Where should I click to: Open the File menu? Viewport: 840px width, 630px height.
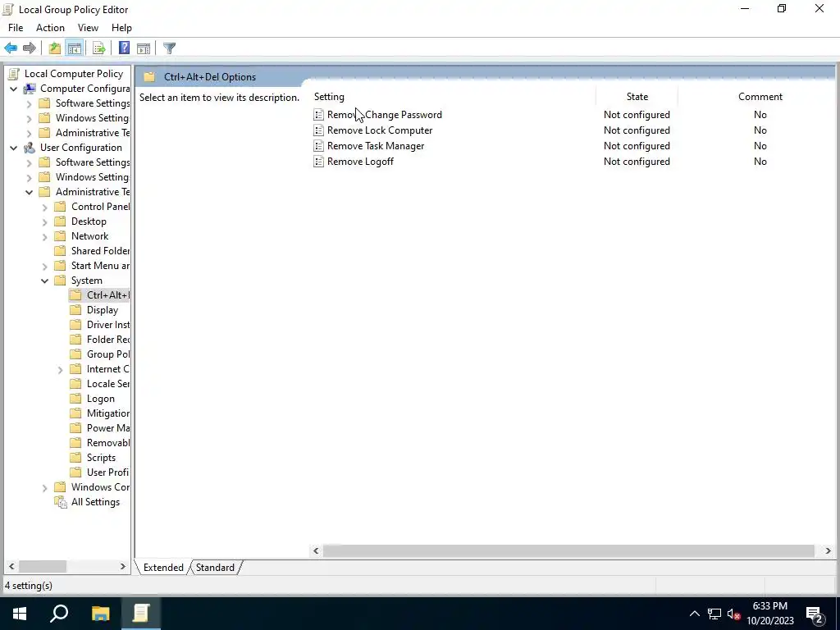click(x=16, y=28)
